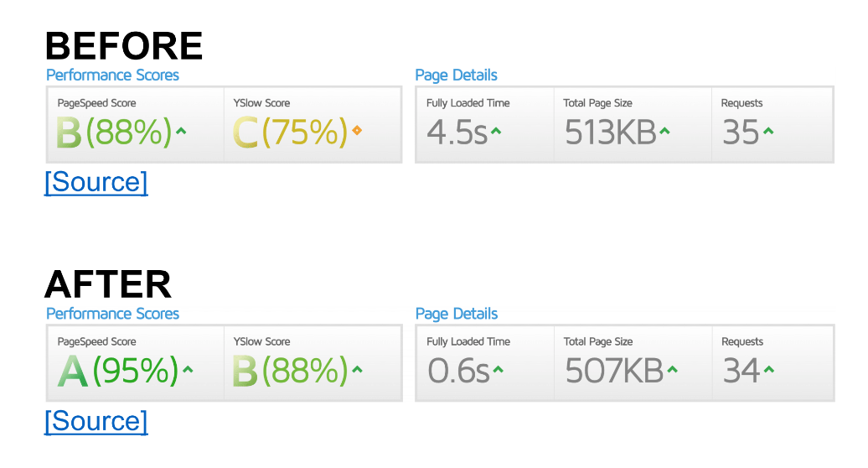Click the green arrow next to AFTER YSlow B(88%)
This screenshot has width=868, height=468.
(357, 369)
